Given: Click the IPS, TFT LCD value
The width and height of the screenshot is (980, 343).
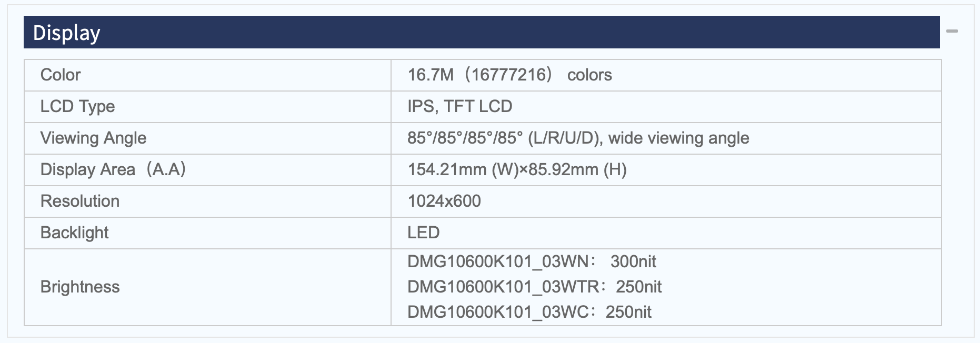Looking at the screenshot, I should click(x=459, y=106).
